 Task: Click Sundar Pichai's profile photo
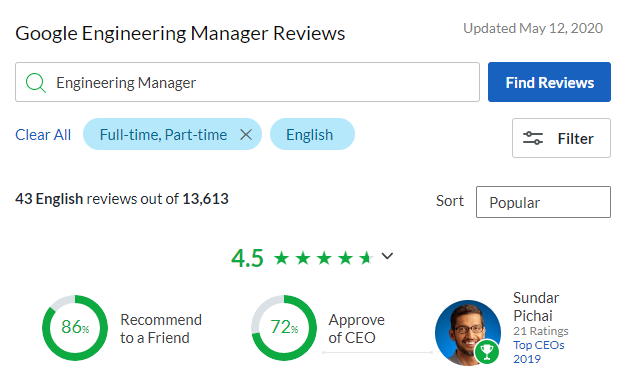pyautogui.click(x=468, y=332)
